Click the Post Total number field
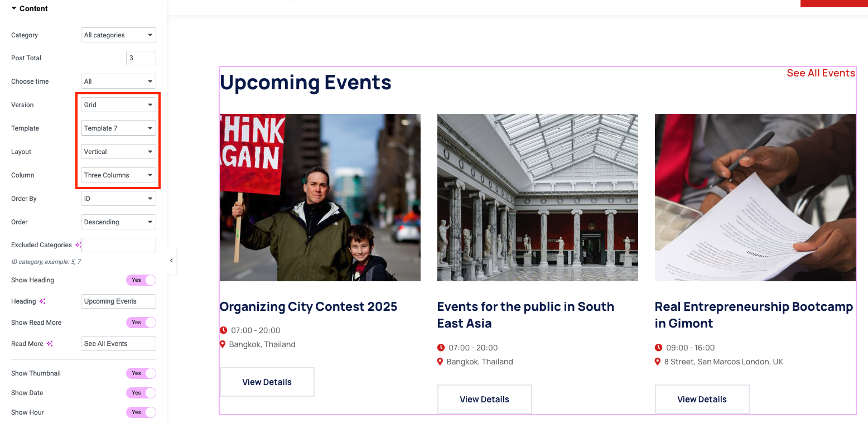Image resolution: width=868 pixels, height=423 pixels. click(x=141, y=58)
